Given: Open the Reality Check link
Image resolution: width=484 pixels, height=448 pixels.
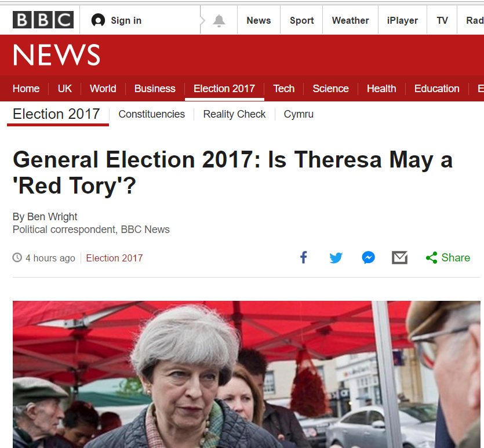Looking at the screenshot, I should [x=234, y=114].
